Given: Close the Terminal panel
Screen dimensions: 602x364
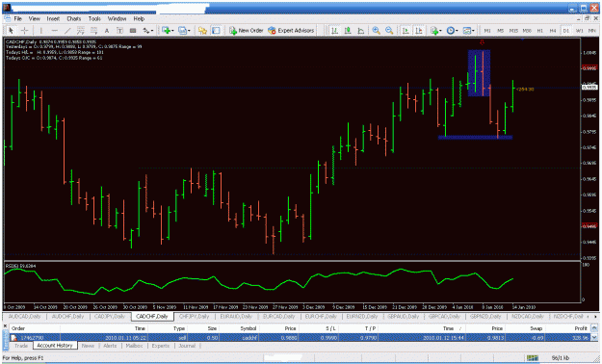Looking at the screenshot, I should [6, 326].
